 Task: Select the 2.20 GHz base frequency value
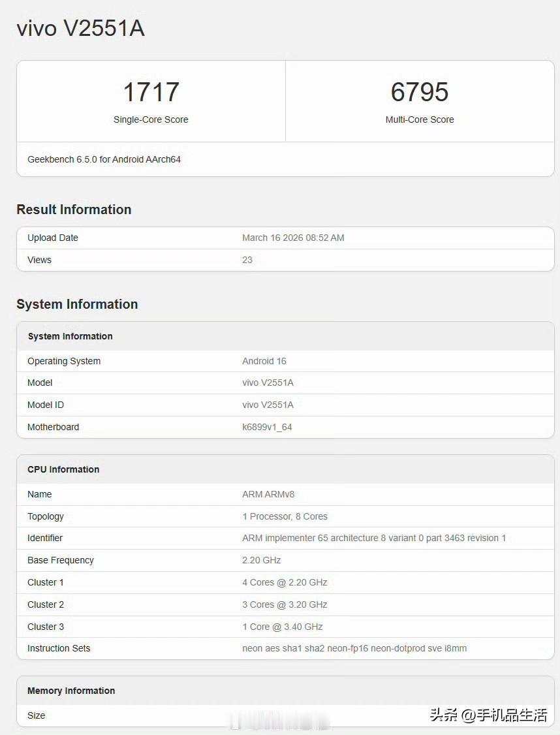pos(262,560)
